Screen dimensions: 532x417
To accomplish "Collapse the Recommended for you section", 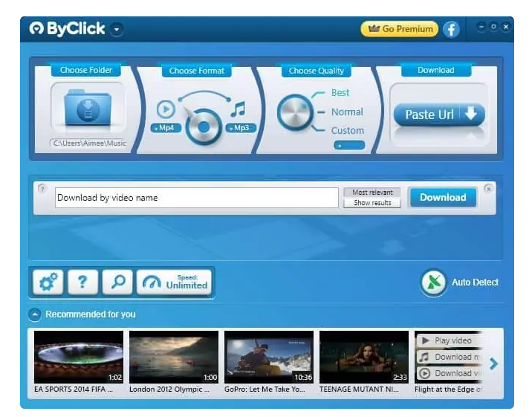I will 35,314.
